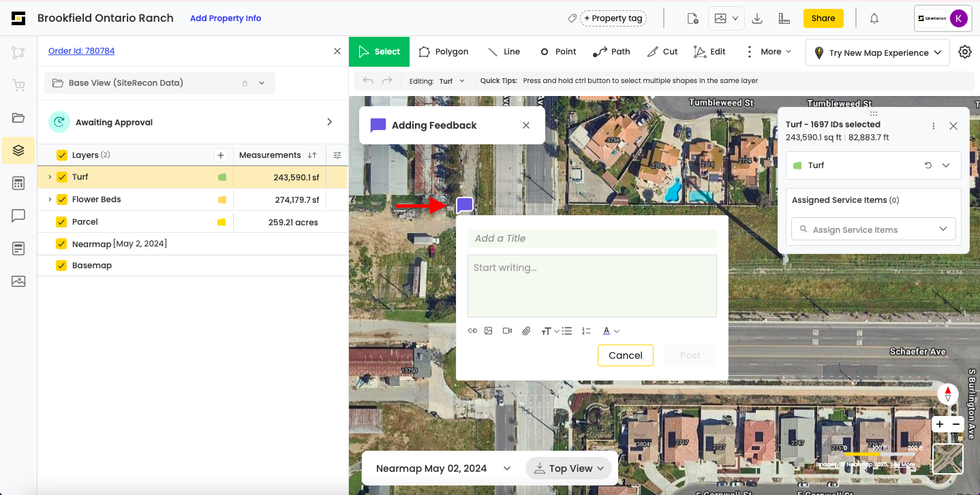
Task: Open the More tools menu
Action: point(769,52)
